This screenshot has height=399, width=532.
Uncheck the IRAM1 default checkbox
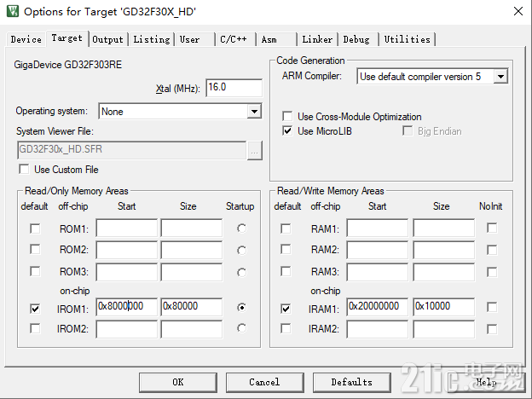pyautogui.click(x=286, y=309)
